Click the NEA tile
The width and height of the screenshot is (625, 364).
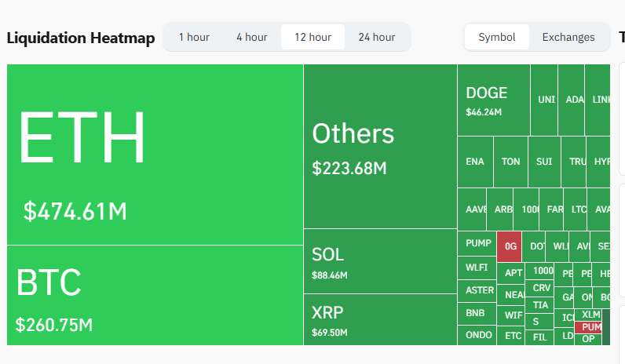[x=511, y=295]
